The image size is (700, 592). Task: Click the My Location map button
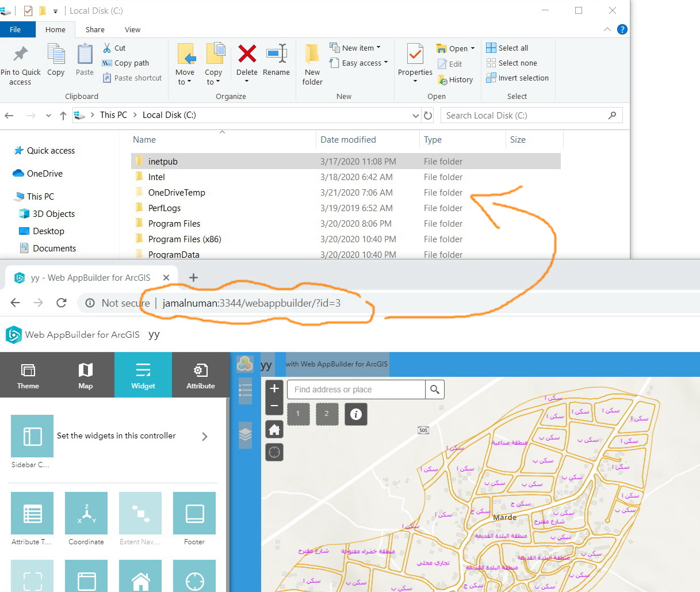(x=274, y=452)
